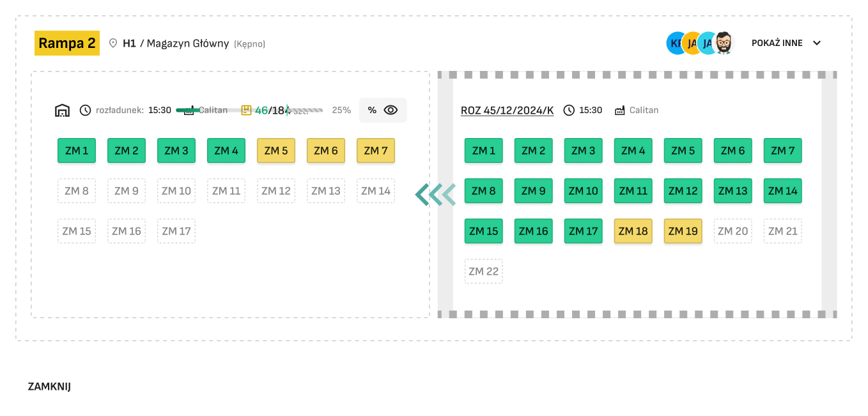868x416 pixels.
Task: Select green ZM 3 tile in ROZ 45/12/2024/K panel
Action: point(584,151)
